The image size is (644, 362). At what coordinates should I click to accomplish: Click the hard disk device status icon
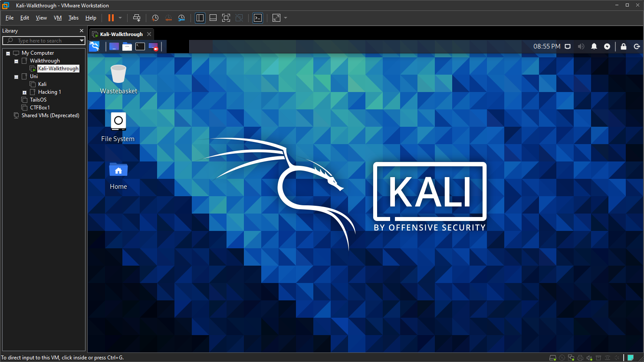pyautogui.click(x=553, y=358)
